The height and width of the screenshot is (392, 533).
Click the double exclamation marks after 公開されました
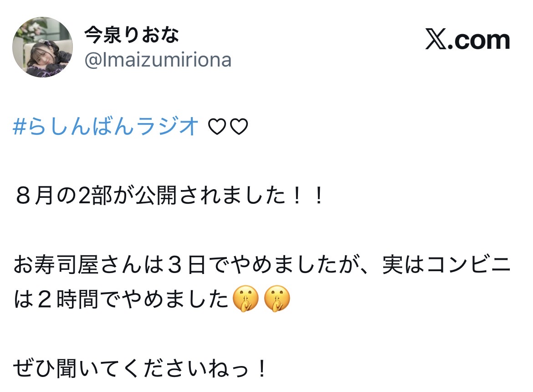click(307, 196)
